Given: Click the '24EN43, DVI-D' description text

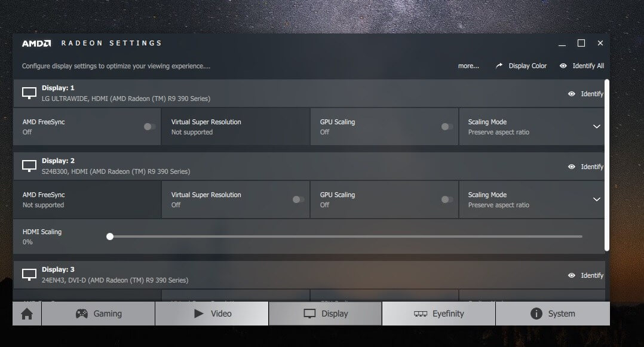Looking at the screenshot, I should click(115, 280).
